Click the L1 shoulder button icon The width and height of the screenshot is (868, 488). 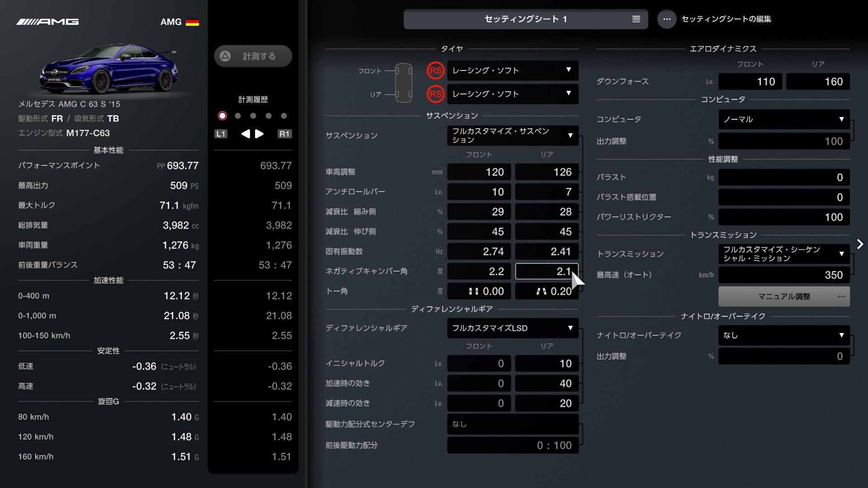221,134
